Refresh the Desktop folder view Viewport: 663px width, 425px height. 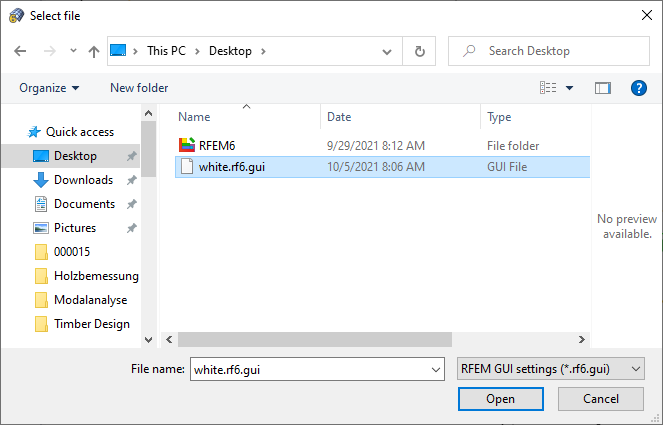click(x=419, y=51)
